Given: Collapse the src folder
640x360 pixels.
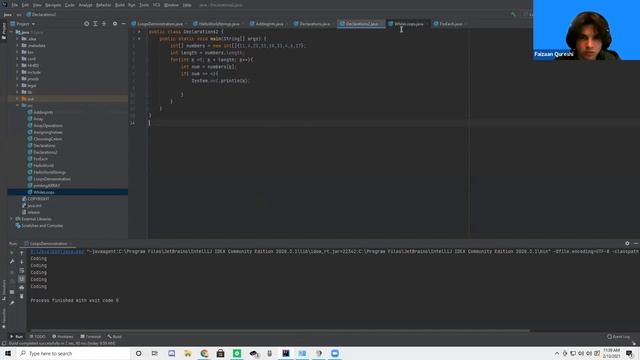Looking at the screenshot, I should click(18, 105).
